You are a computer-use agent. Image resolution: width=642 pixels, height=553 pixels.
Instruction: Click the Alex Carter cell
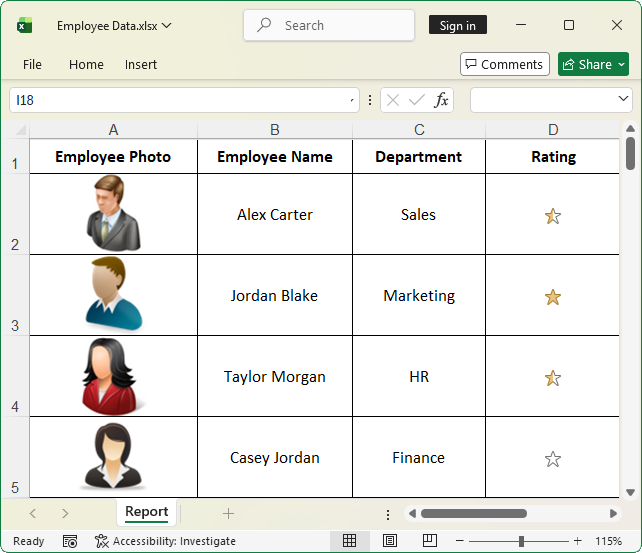point(275,214)
